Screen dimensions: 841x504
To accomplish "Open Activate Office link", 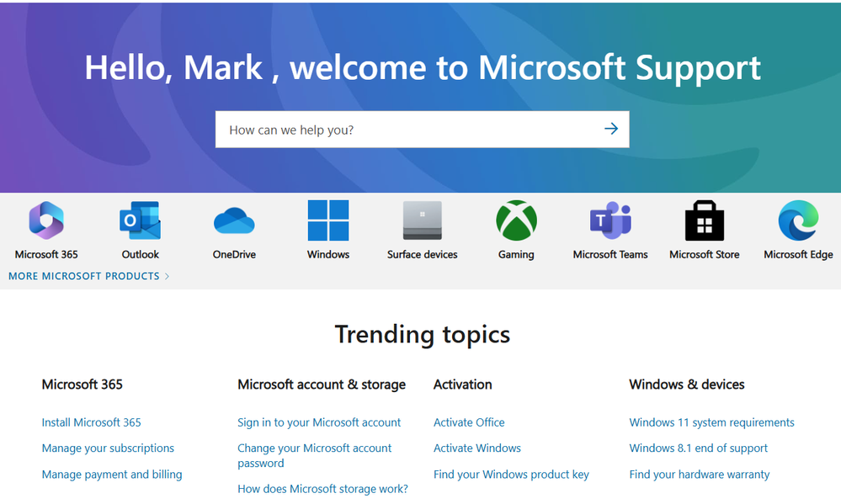I will [469, 422].
